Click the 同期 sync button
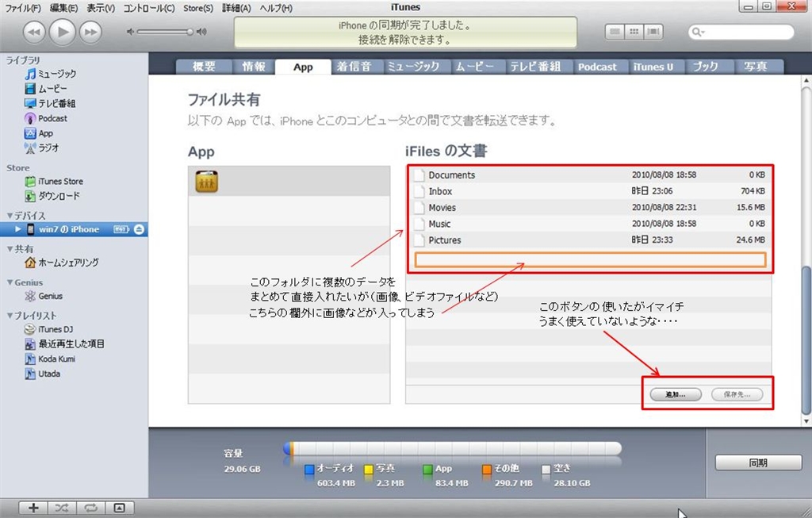The image size is (812, 518). point(758,462)
